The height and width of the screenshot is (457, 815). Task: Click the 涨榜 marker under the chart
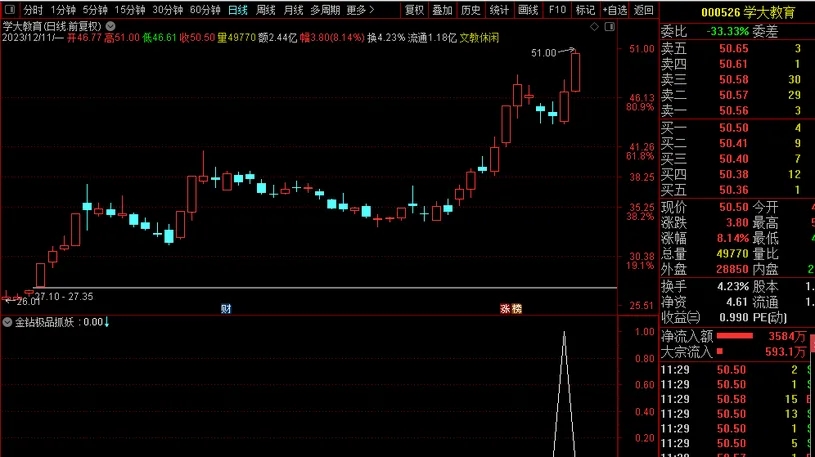511,309
